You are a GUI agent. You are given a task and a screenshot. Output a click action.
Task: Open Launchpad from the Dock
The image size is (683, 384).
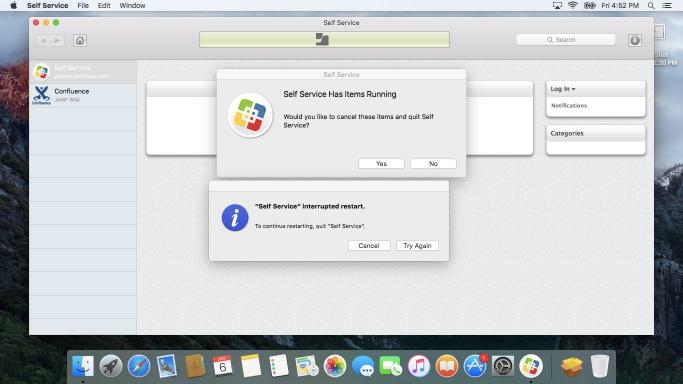click(x=111, y=366)
